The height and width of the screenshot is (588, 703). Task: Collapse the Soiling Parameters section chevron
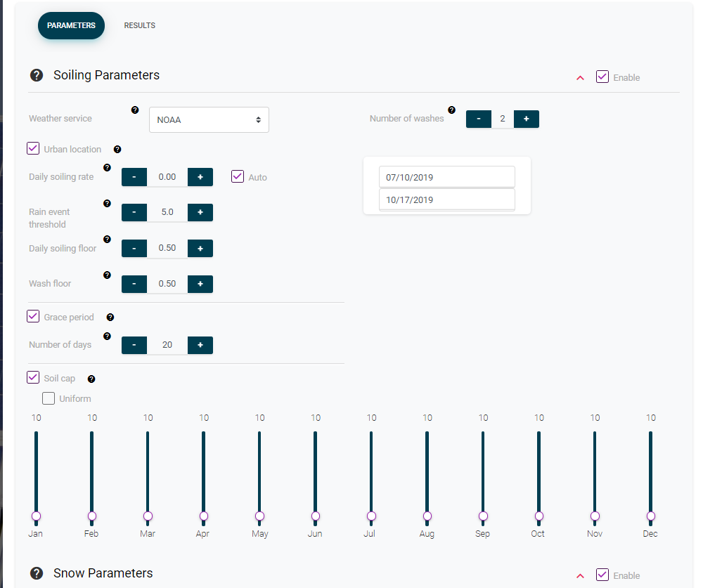pyautogui.click(x=580, y=78)
